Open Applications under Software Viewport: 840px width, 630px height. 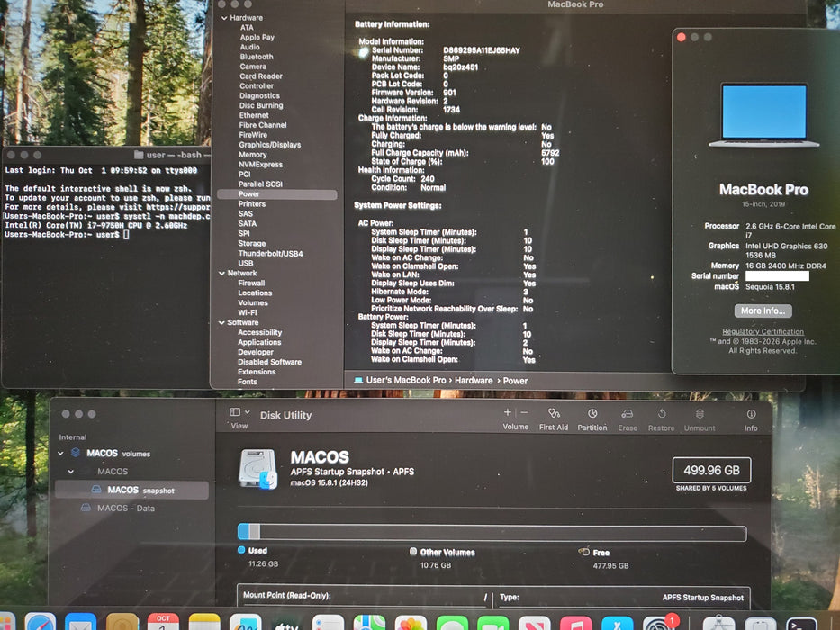point(259,342)
